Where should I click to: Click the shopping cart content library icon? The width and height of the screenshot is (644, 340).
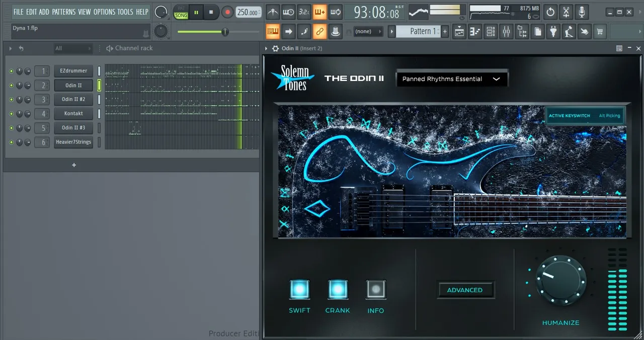pyautogui.click(x=599, y=31)
